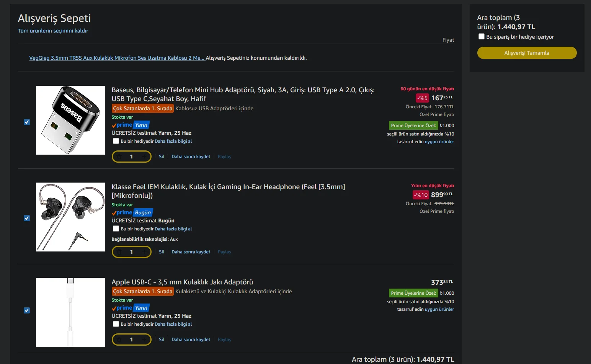Deselect the Apple USB-C adapter item
Image resolution: width=591 pixels, height=364 pixels.
[x=27, y=310]
